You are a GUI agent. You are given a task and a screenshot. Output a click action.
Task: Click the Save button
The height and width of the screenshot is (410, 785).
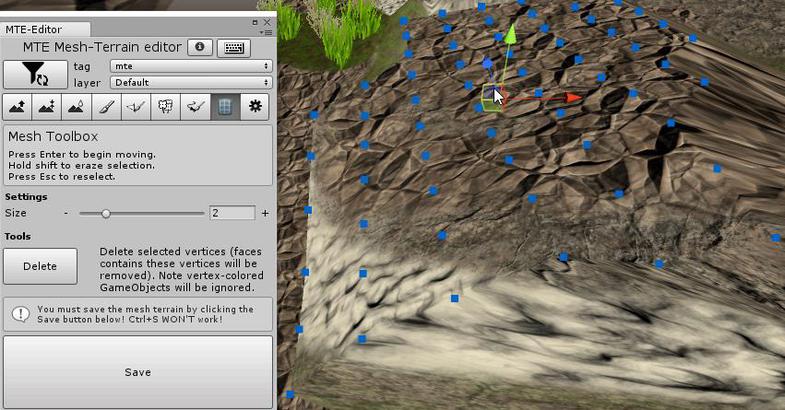pyautogui.click(x=138, y=372)
